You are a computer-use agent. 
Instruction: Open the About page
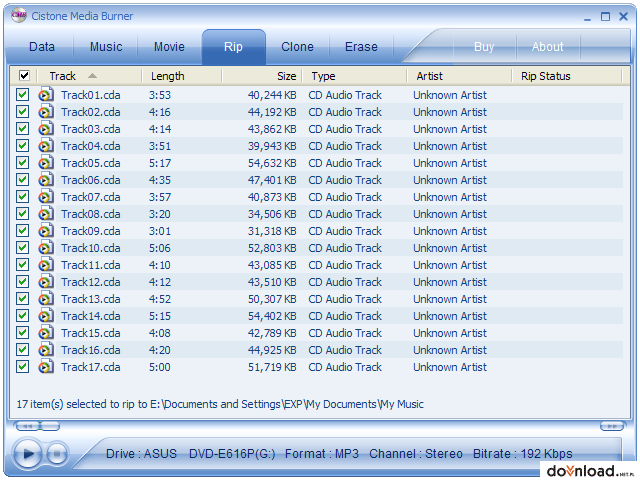click(x=548, y=47)
